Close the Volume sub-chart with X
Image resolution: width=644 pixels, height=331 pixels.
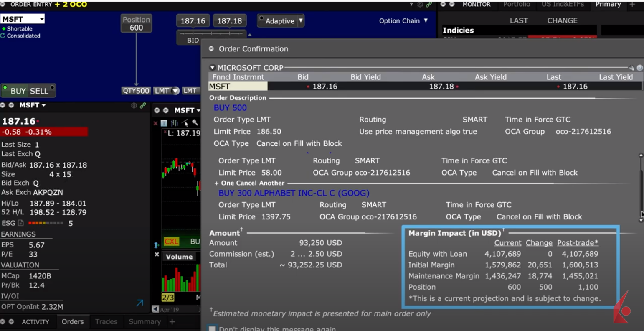point(157,254)
